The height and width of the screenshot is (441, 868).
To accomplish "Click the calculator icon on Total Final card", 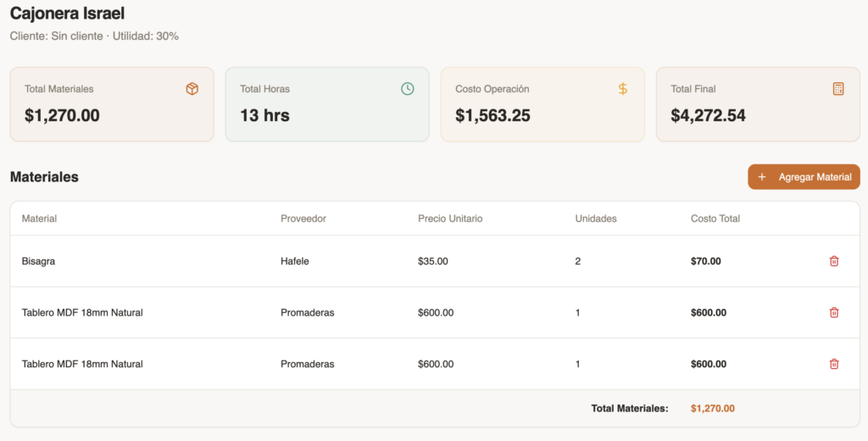I will pyautogui.click(x=838, y=89).
